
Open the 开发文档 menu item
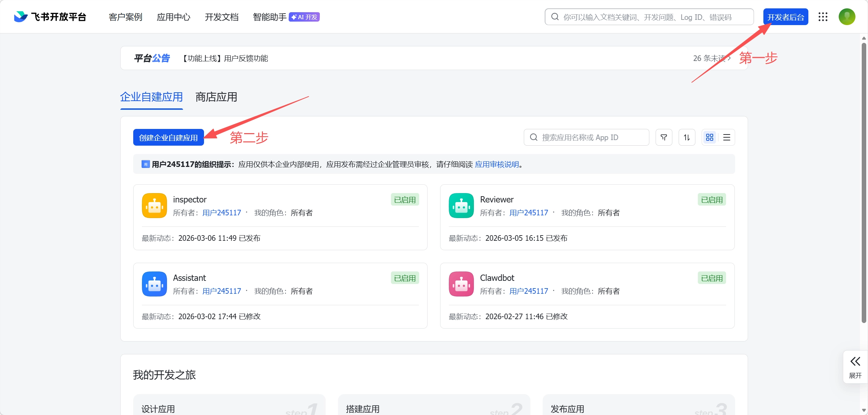pos(222,17)
